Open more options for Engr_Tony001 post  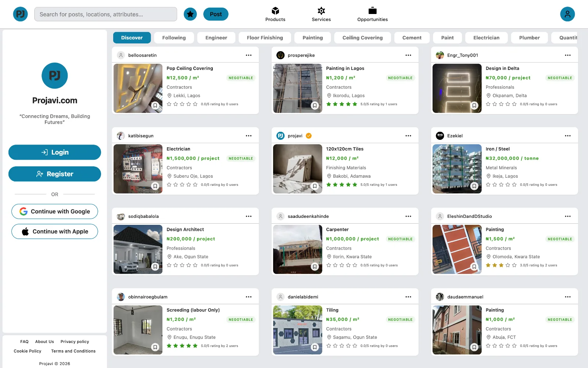(x=568, y=55)
